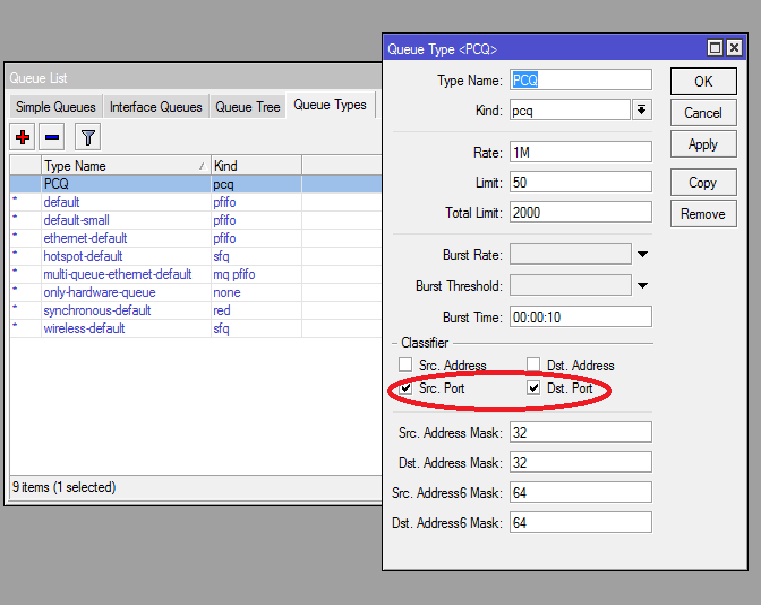Close the Queue Type PCQ dialog

(734, 48)
